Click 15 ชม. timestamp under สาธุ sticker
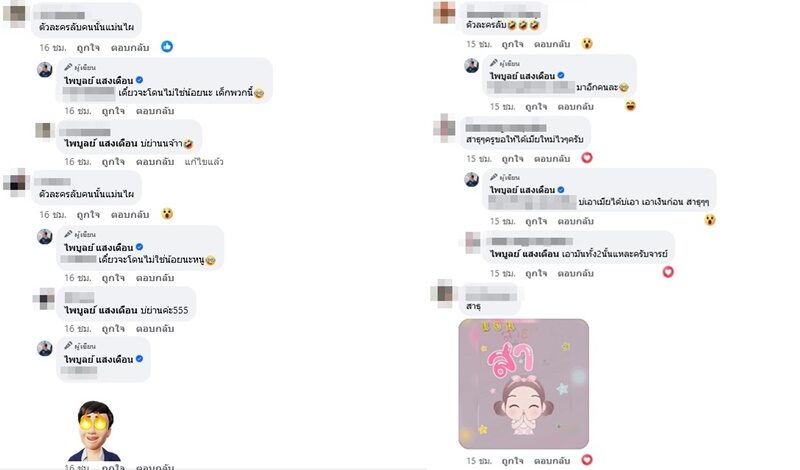Viewport: 800px width, 470px height. point(479,461)
